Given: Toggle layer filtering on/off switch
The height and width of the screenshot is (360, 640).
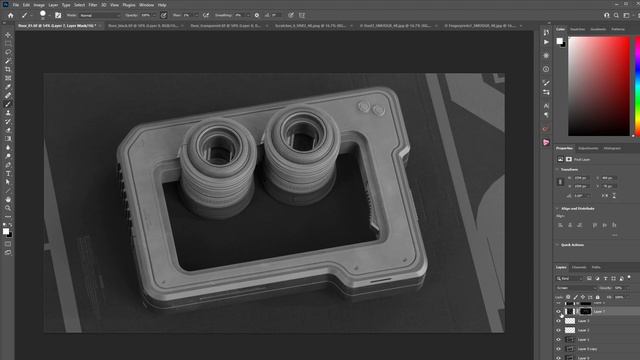Looking at the screenshot, I should pos(629,278).
